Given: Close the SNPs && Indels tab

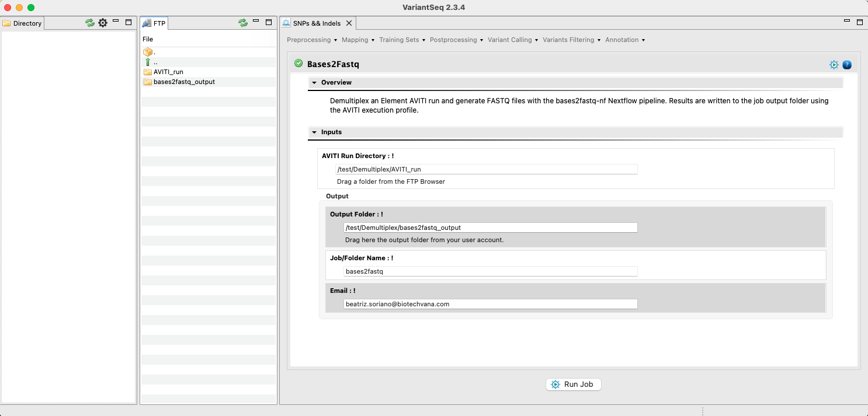Looking at the screenshot, I should [x=349, y=23].
